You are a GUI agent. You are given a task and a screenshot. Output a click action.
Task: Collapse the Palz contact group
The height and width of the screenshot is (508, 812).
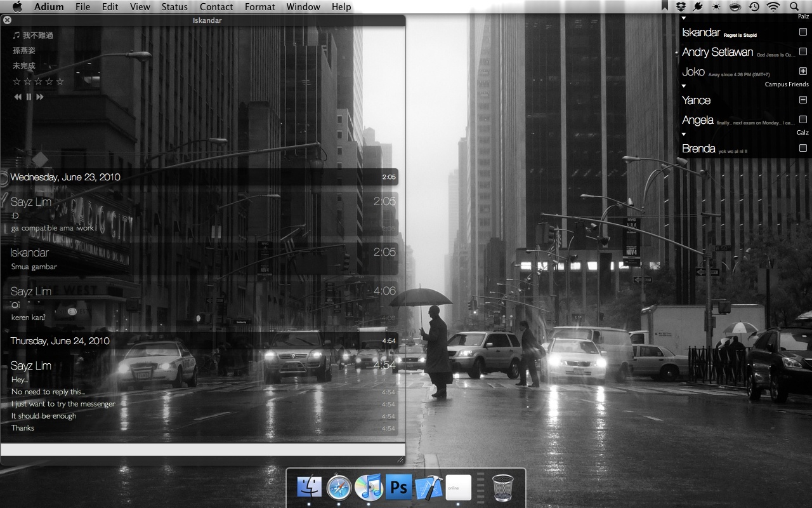pyautogui.click(x=684, y=18)
